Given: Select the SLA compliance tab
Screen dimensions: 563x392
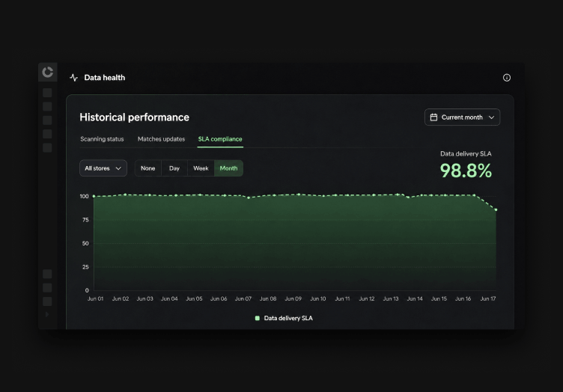Looking at the screenshot, I should click(220, 139).
